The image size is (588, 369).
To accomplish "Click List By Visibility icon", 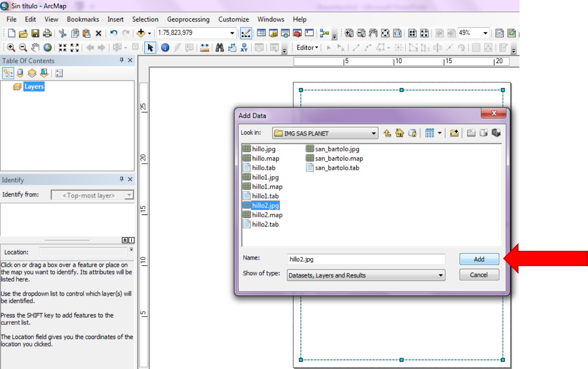I will (x=32, y=73).
